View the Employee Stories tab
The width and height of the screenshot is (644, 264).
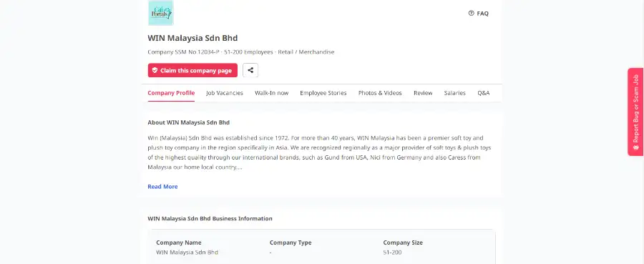(x=323, y=93)
